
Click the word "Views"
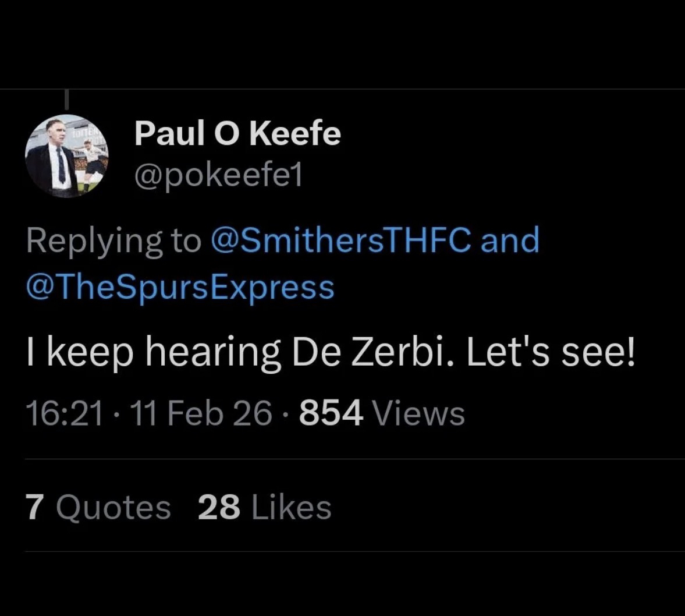point(418,414)
